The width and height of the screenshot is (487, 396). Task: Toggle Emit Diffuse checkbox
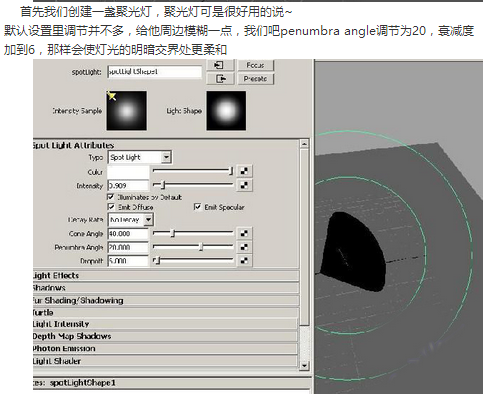click(x=111, y=207)
